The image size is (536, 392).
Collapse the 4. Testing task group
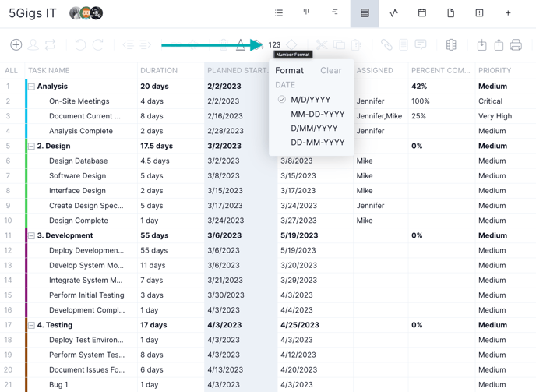pyautogui.click(x=31, y=325)
